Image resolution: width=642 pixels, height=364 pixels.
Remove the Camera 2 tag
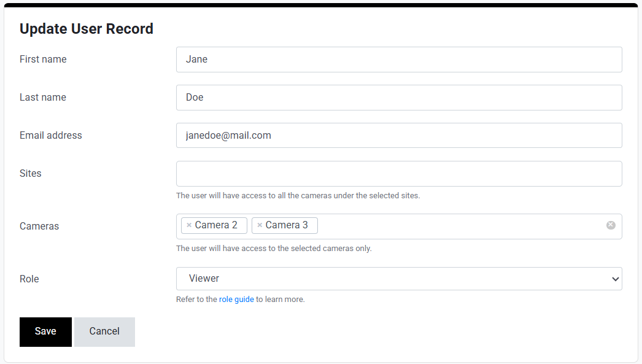[189, 225]
